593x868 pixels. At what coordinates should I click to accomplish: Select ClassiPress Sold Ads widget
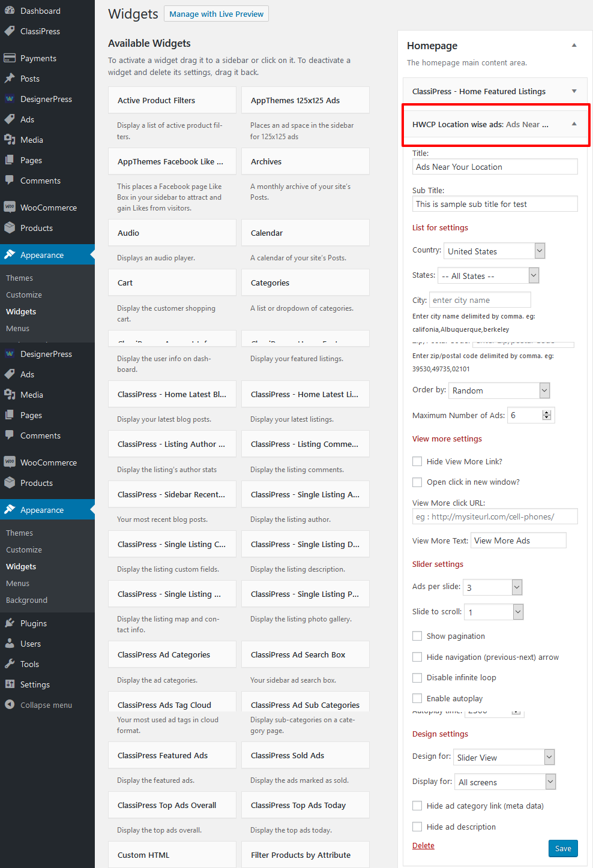306,755
